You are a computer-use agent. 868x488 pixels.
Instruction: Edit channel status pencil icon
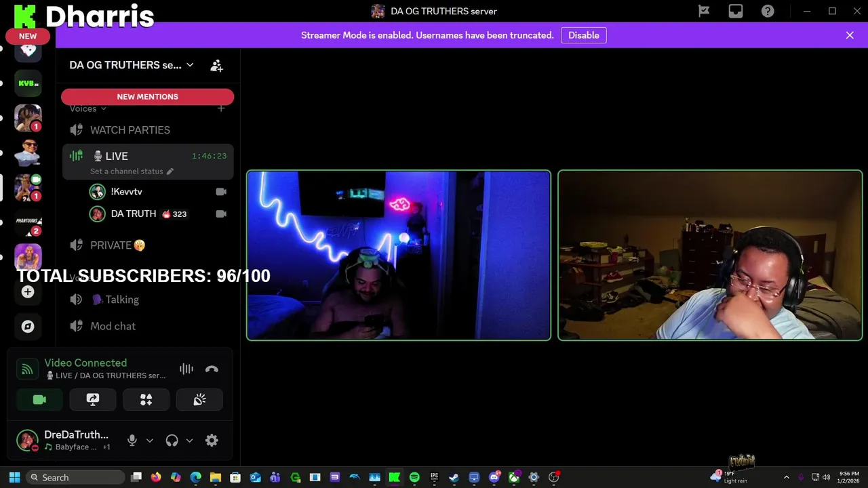click(170, 171)
